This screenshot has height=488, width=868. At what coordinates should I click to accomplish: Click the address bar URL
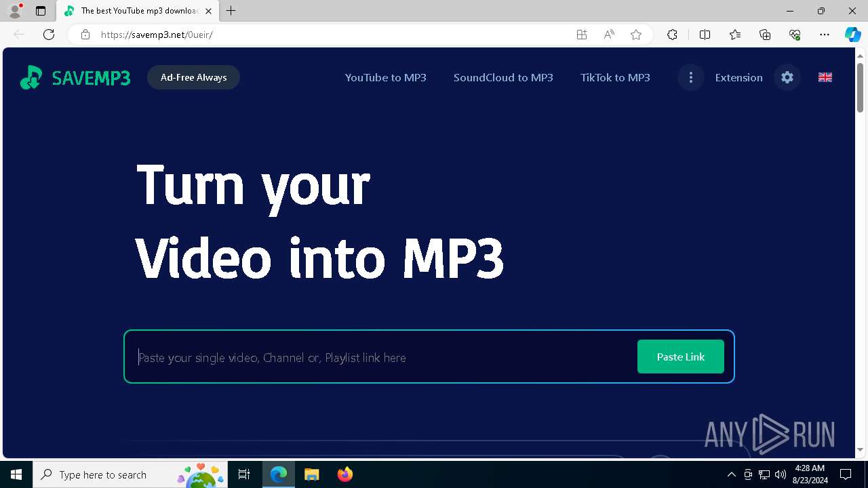157,35
